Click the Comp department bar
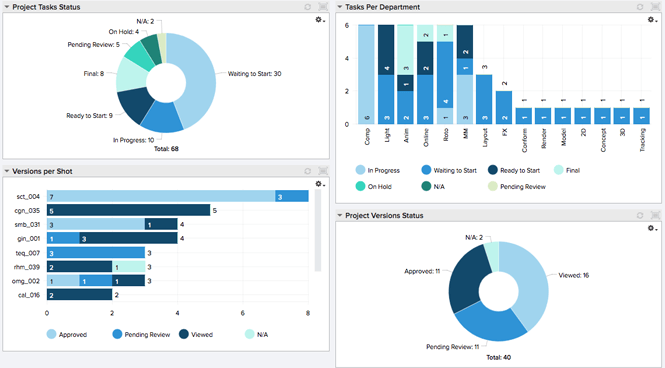 pyautogui.click(x=366, y=75)
